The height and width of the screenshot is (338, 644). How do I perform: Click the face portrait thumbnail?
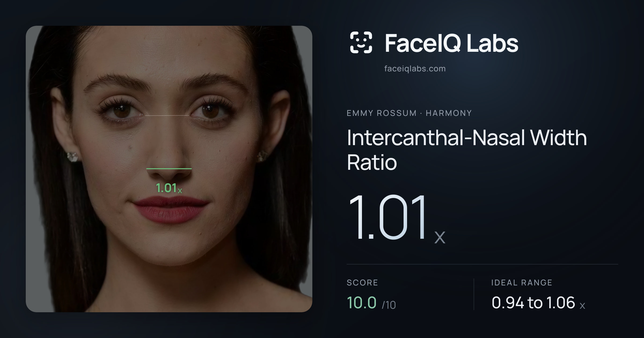[169, 169]
